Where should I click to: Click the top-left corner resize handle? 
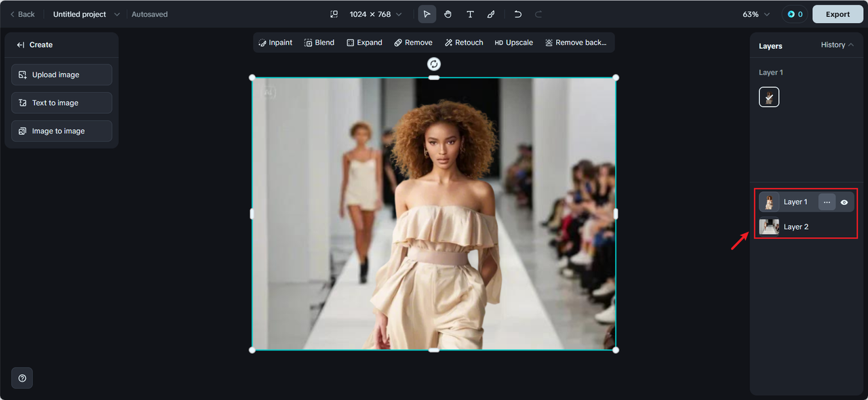(x=252, y=77)
